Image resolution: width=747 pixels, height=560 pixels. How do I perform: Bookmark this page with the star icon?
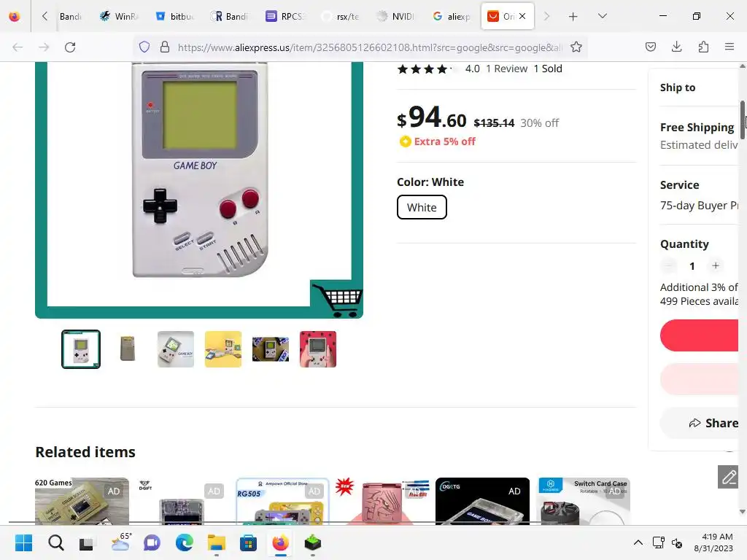click(576, 47)
